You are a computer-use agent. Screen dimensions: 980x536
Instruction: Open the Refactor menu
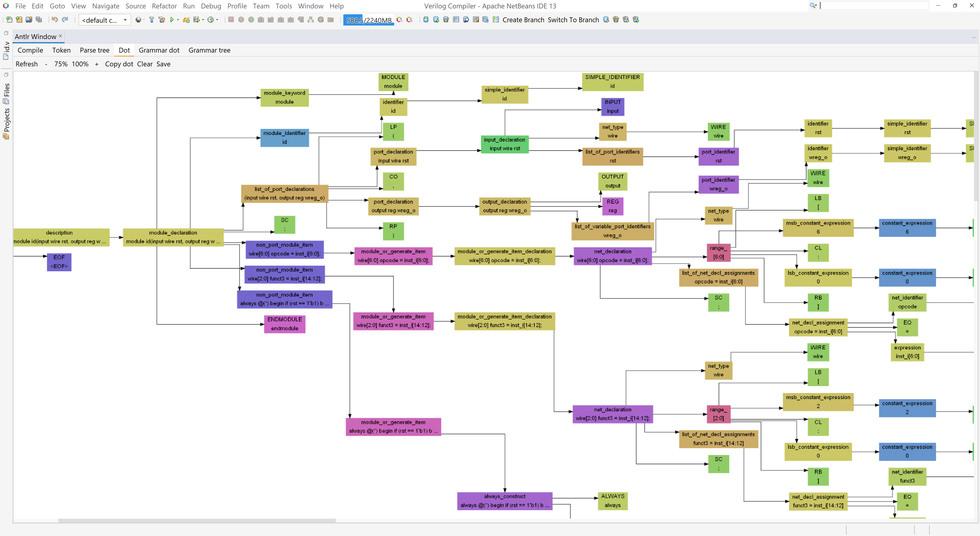pos(164,6)
